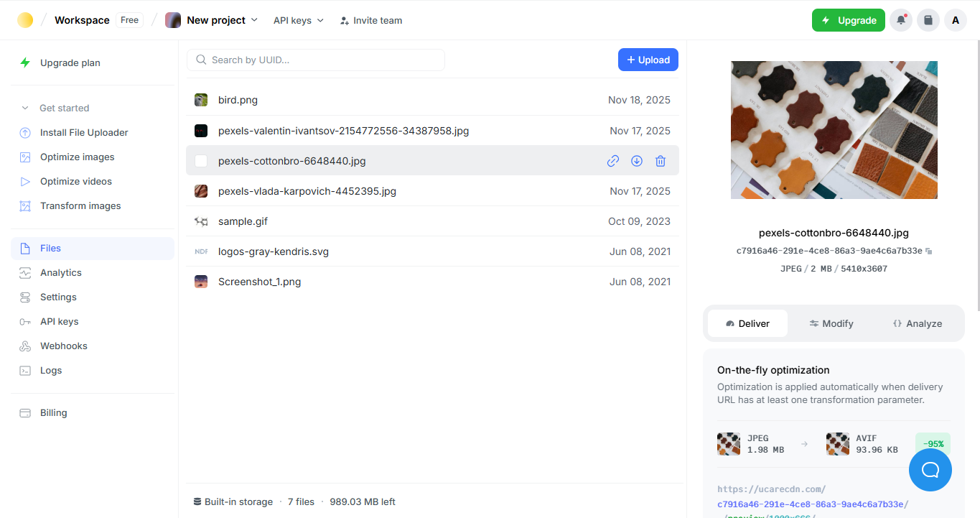980x518 pixels.
Task: Switch to the Modify tab
Action: pyautogui.click(x=831, y=323)
